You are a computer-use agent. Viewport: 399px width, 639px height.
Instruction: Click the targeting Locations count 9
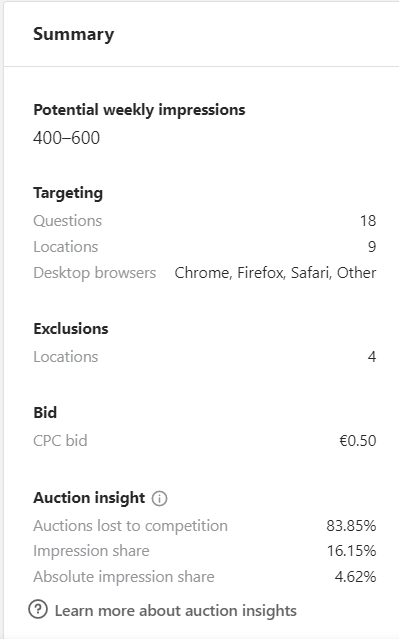coord(372,247)
